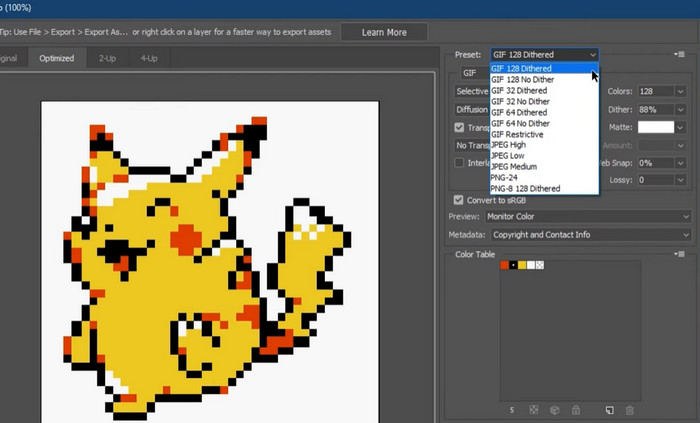
Task: Choose GIF 128 No Dither preset
Action: click(x=545, y=79)
